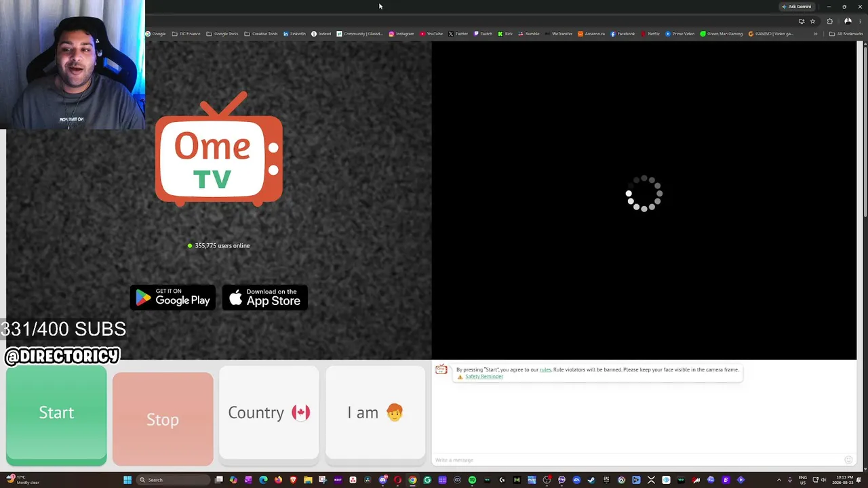Open the Indeed bookmark
This screenshot has height=488, width=868.
click(321, 34)
